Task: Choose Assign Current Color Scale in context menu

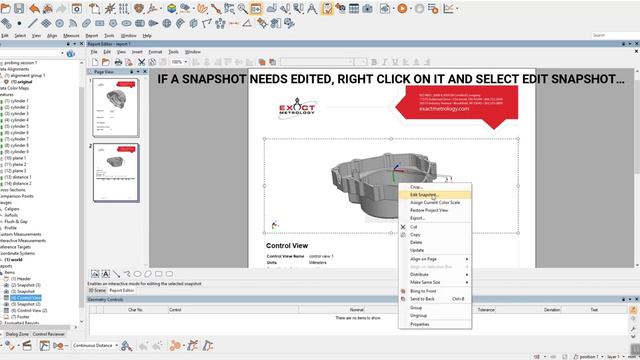Action: (x=435, y=202)
